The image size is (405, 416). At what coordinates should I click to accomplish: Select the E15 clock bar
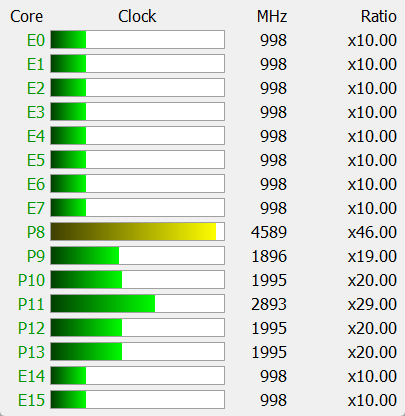(137, 400)
